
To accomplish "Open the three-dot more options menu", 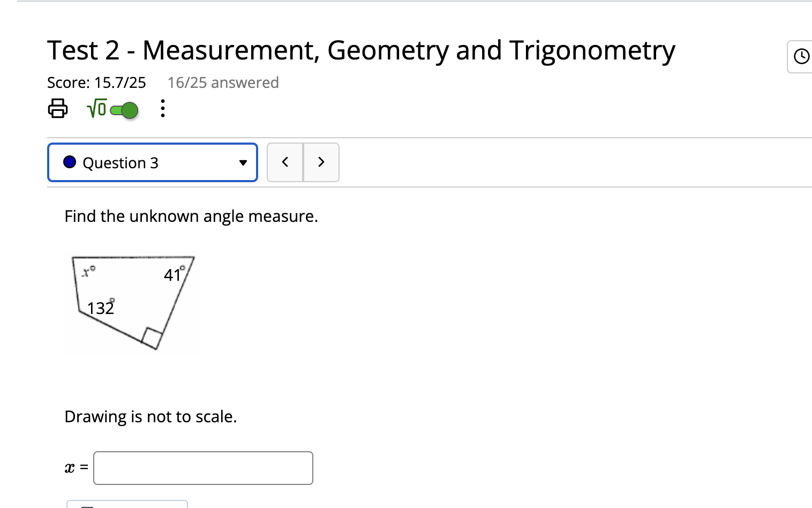I will pos(163,108).
